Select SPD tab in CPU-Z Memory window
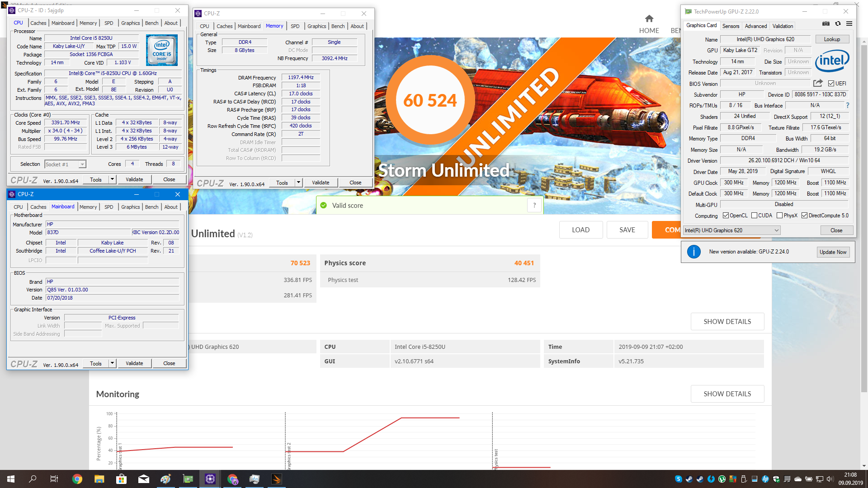This screenshot has width=868, height=488. 295,26
